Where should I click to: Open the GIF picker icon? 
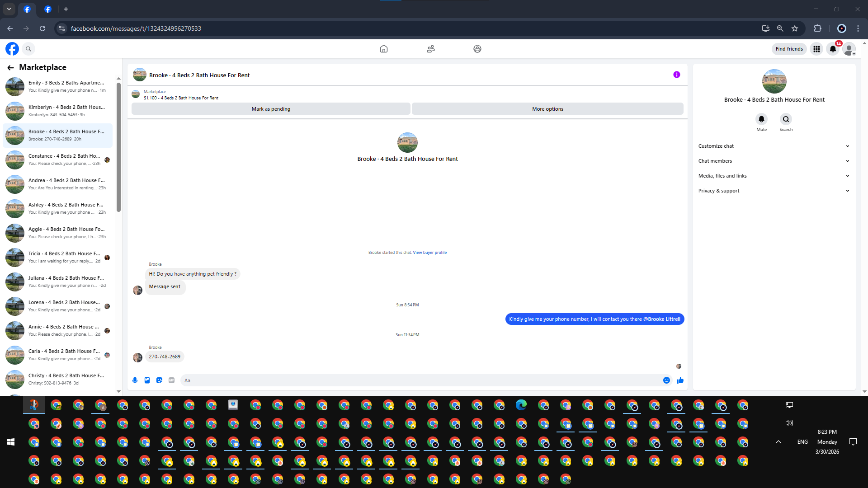tap(171, 380)
